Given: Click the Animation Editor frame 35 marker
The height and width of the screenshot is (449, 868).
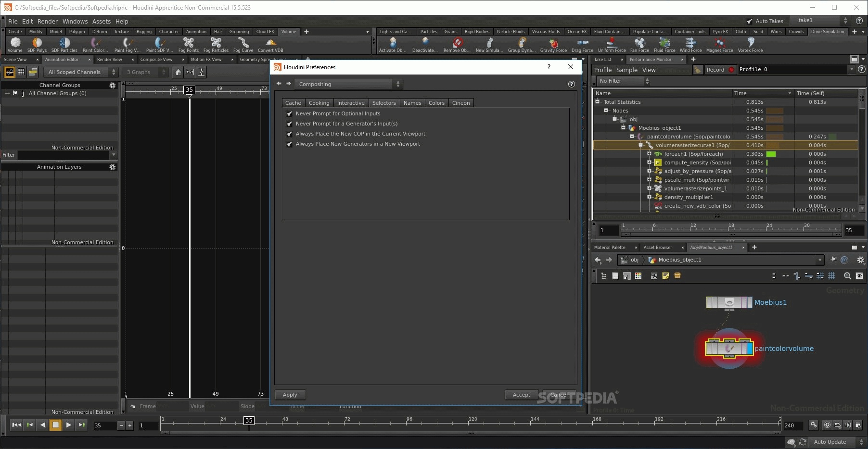Looking at the screenshot, I should (x=189, y=89).
